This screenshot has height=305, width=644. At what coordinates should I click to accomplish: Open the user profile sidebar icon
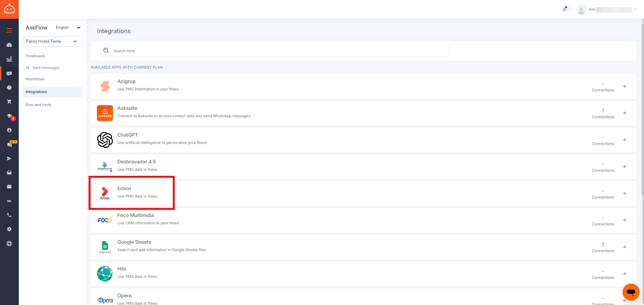(9, 130)
